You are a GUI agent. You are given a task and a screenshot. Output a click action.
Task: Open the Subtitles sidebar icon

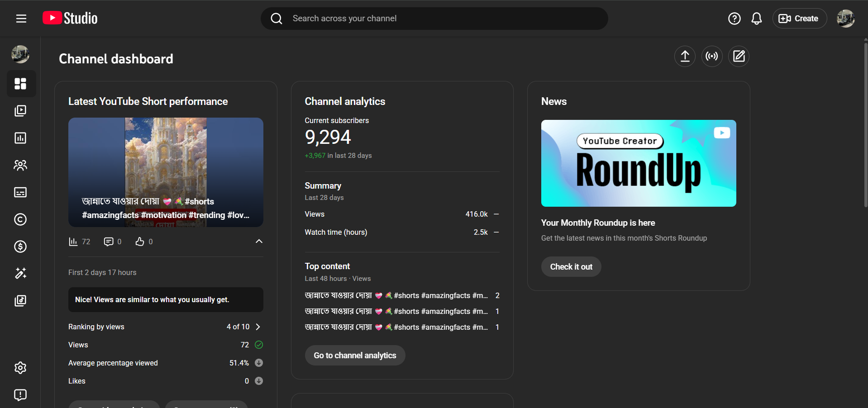coord(20,192)
